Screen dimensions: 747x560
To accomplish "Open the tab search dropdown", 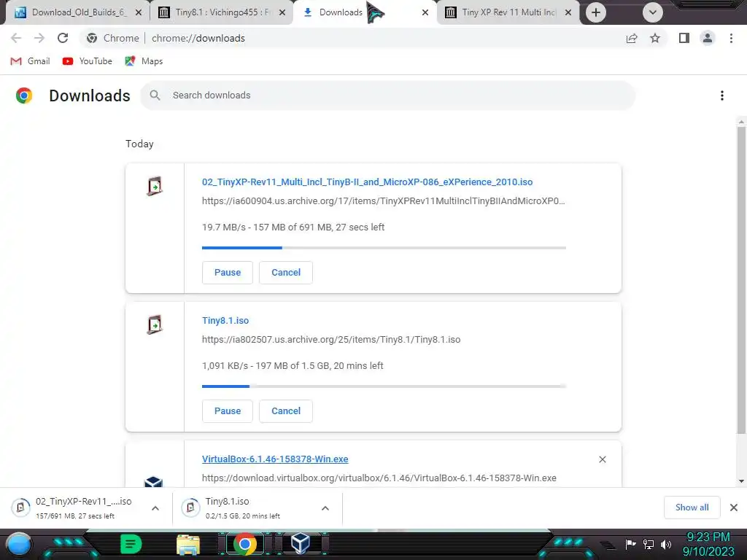I will click(x=653, y=12).
